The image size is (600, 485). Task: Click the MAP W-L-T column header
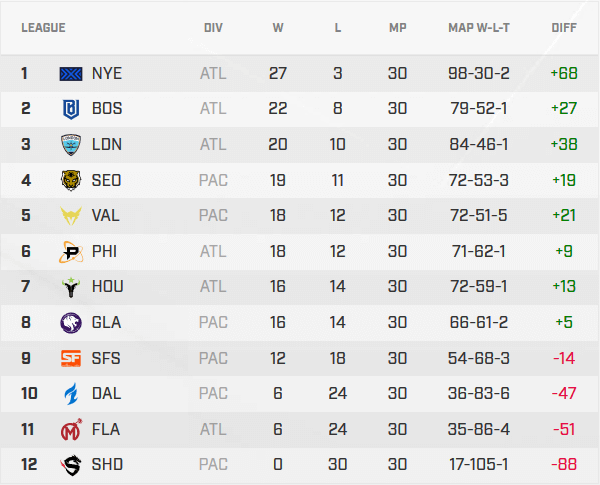click(x=480, y=28)
